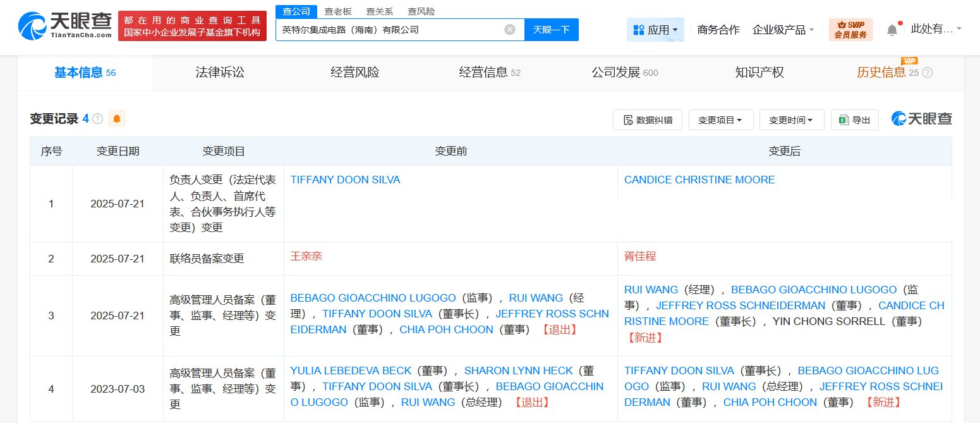Click the SVIP 会员服务 badge
This screenshot has width=980, height=423.
point(850,30)
